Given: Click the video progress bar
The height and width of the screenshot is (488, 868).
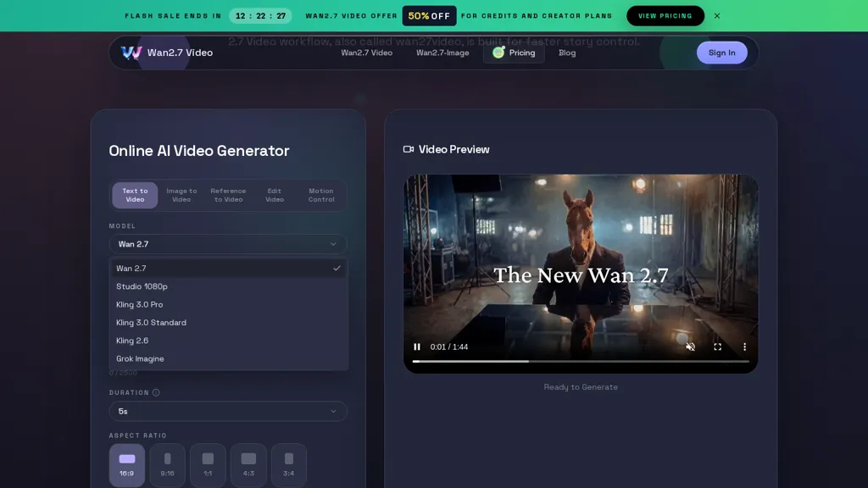Looking at the screenshot, I should tap(581, 361).
